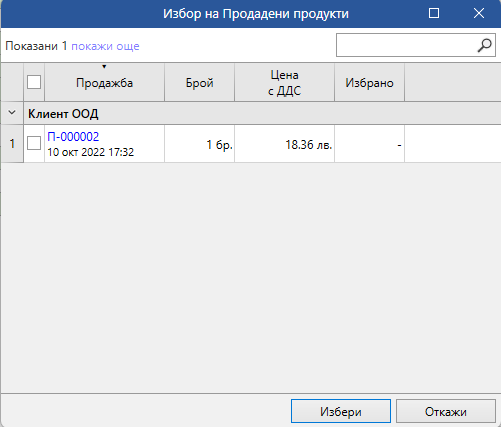The image size is (501, 427).
Task: Click the покажи още link
Action: tap(105, 46)
